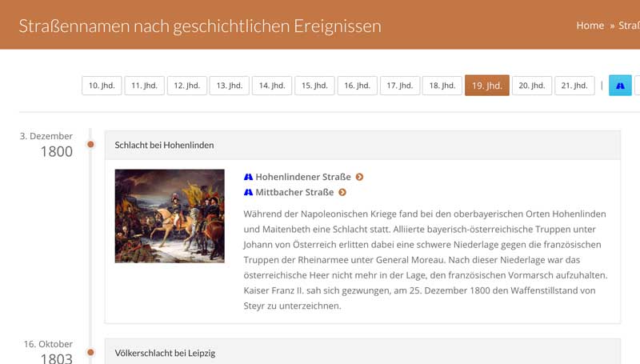Image resolution: width=640 pixels, height=364 pixels.
Task: Open the Mittbacher Straße link
Action: 294,192
